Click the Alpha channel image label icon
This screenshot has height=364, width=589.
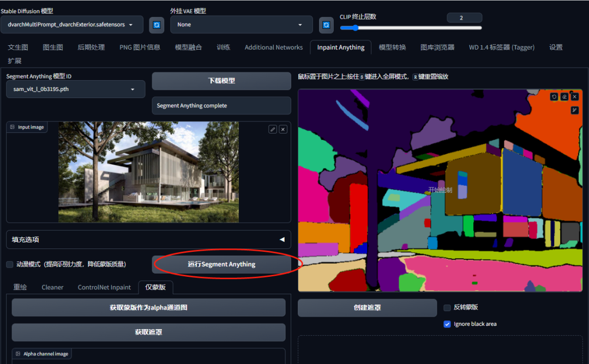coord(18,354)
